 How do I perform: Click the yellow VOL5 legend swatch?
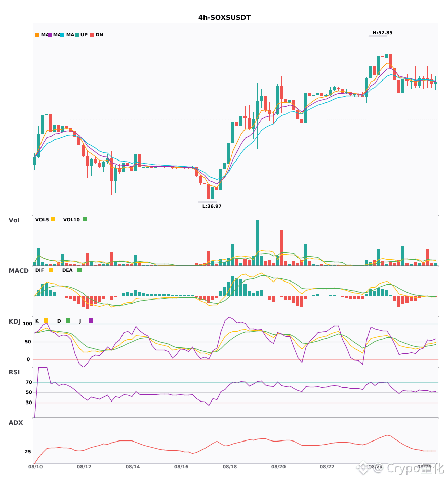(53, 219)
